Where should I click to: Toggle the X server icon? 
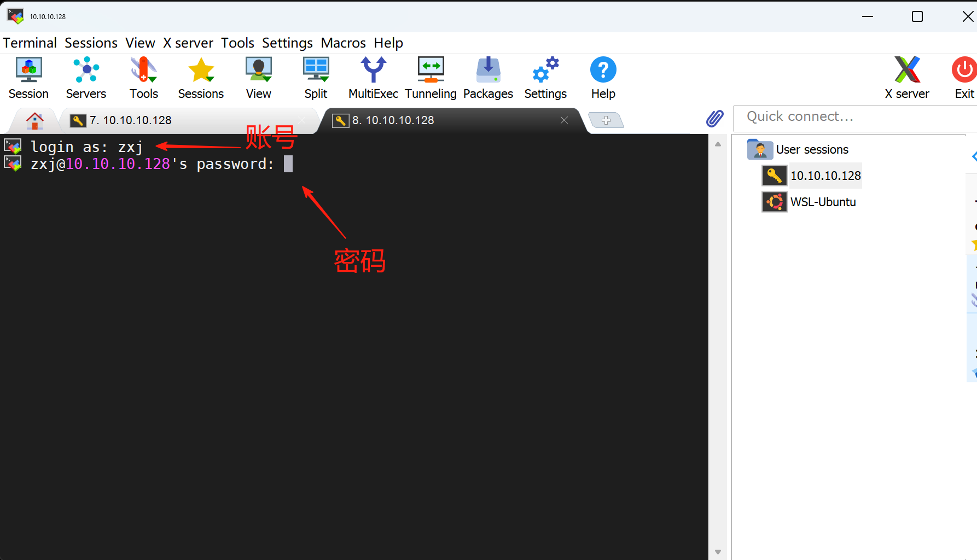click(x=907, y=78)
